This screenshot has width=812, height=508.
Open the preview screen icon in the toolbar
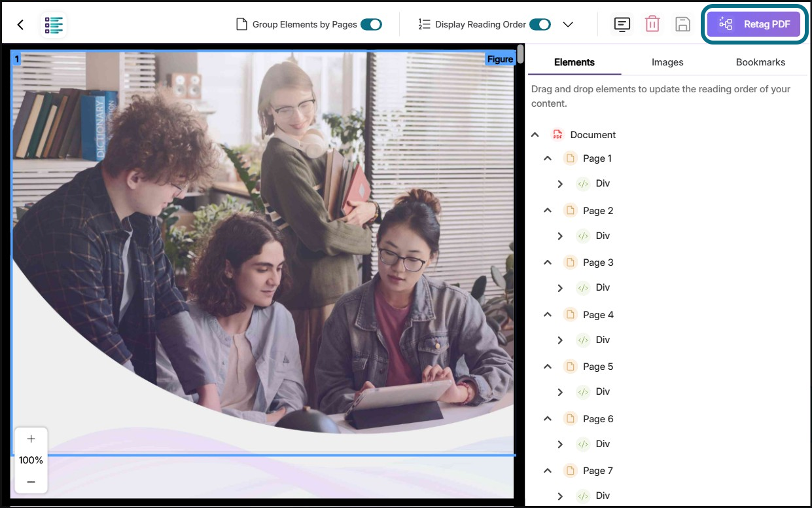click(x=622, y=25)
